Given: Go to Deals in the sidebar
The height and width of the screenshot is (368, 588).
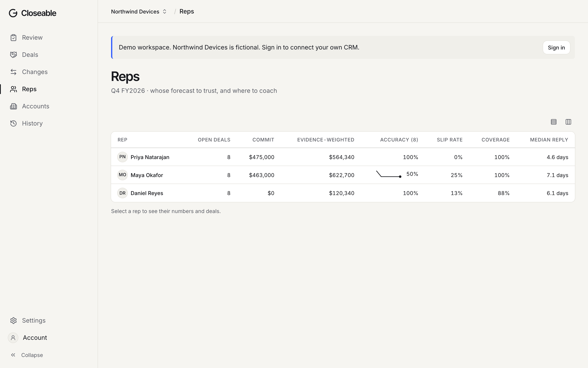Looking at the screenshot, I should tap(30, 55).
